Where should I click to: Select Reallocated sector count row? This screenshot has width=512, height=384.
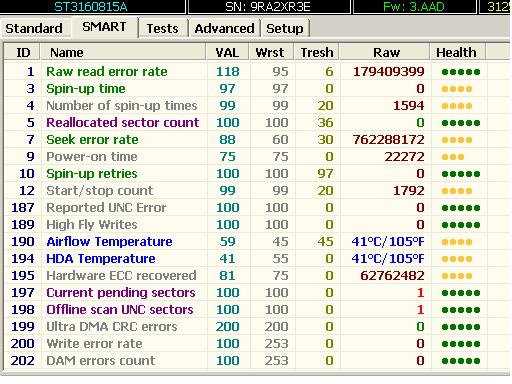coord(257,122)
